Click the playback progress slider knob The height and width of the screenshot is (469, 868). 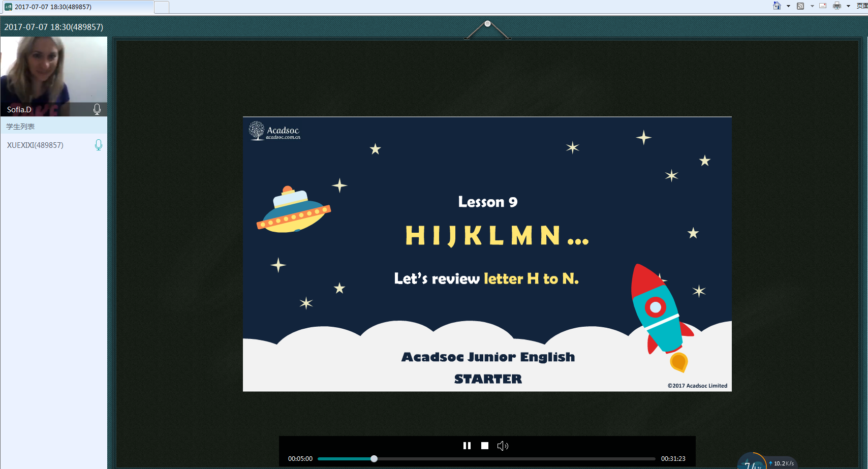(x=374, y=459)
